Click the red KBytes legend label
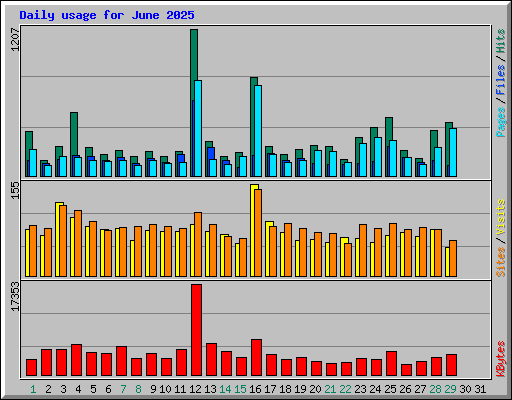The image size is (512, 400). pyautogui.click(x=500, y=359)
